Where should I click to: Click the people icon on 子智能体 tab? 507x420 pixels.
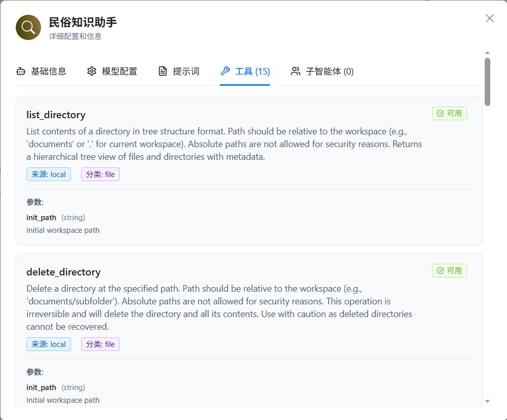click(295, 71)
